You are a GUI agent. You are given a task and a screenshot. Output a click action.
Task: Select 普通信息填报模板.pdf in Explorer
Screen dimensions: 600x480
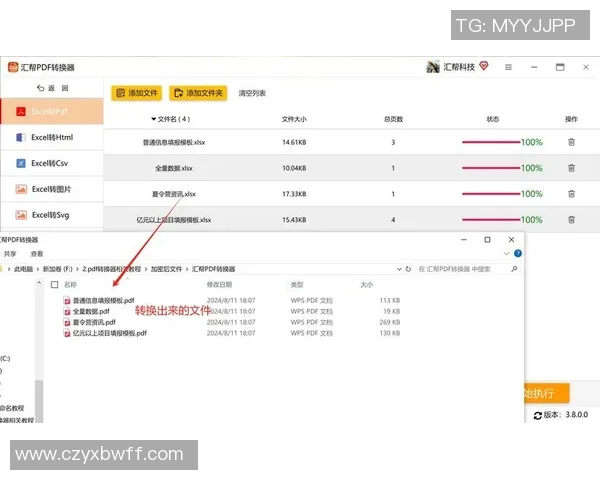tap(103, 300)
